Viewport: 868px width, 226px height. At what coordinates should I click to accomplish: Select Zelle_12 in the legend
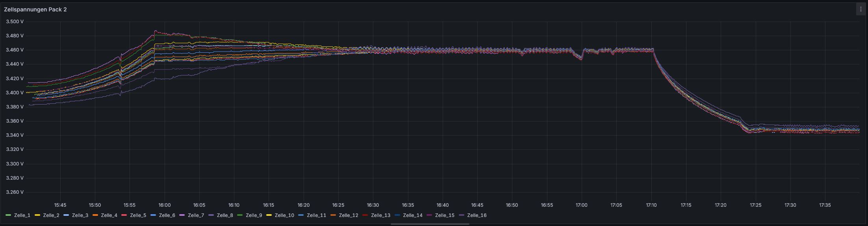tap(349, 215)
